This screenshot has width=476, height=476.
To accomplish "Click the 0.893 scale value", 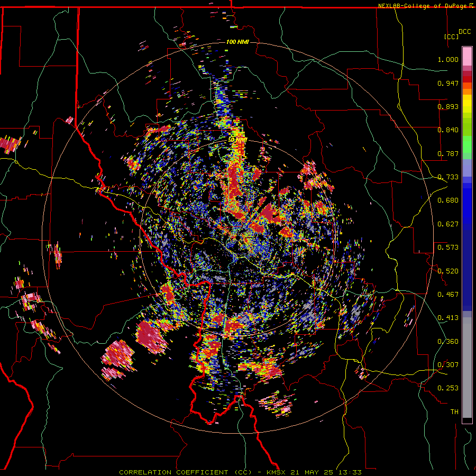I will (448, 106).
